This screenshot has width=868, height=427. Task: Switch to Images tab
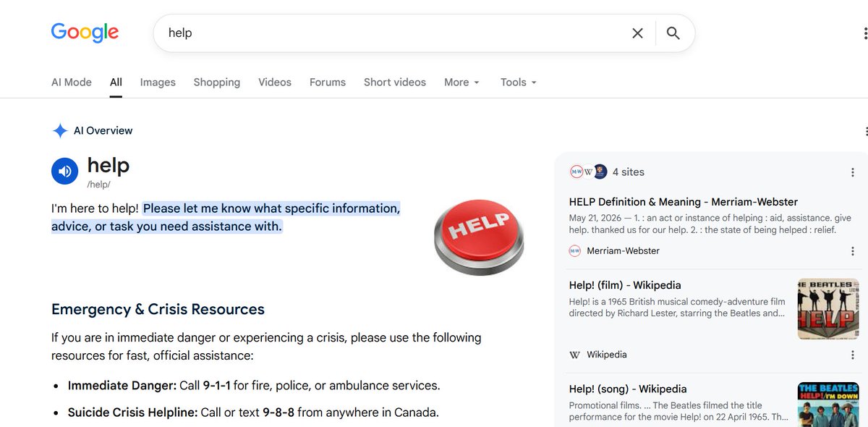pos(158,83)
